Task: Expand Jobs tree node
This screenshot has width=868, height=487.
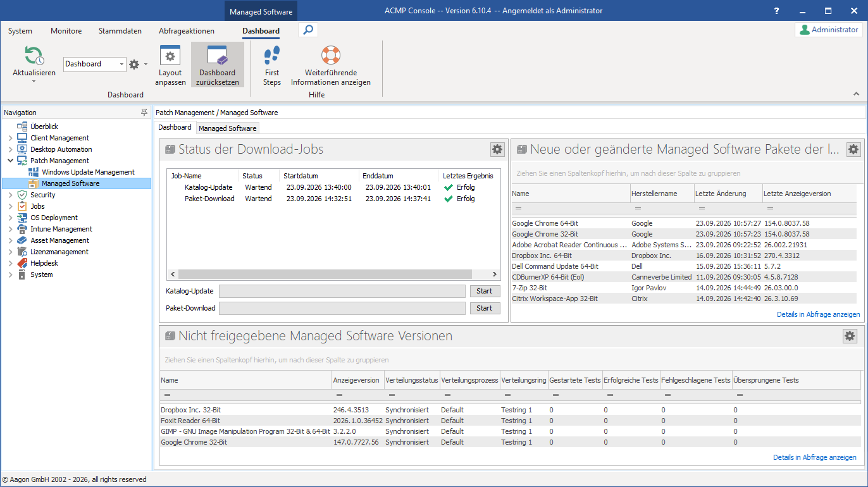Action: coord(10,206)
